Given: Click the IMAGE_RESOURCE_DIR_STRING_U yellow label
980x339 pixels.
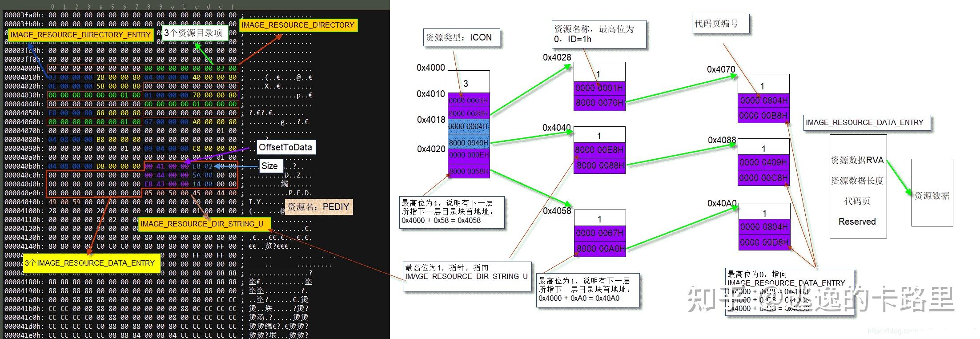Looking at the screenshot, I should coord(204,224).
